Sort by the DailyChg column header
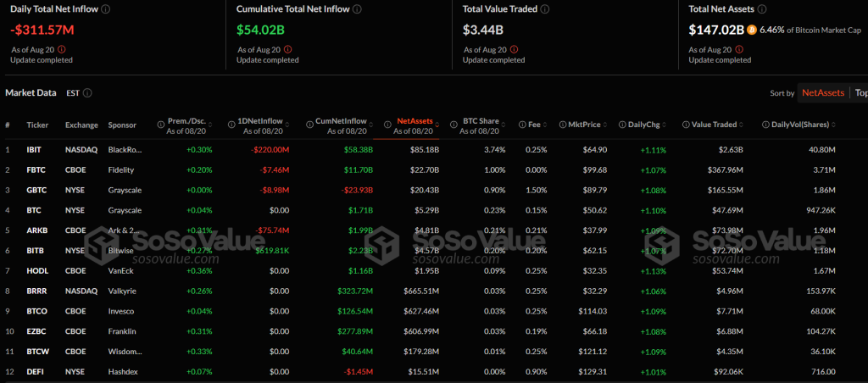The width and height of the screenshot is (868, 383). (x=645, y=125)
